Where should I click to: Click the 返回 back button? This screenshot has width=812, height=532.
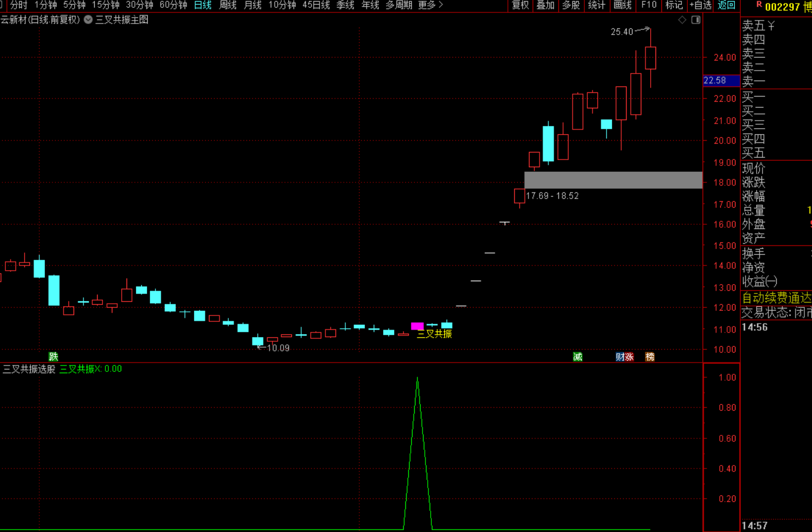click(x=726, y=5)
